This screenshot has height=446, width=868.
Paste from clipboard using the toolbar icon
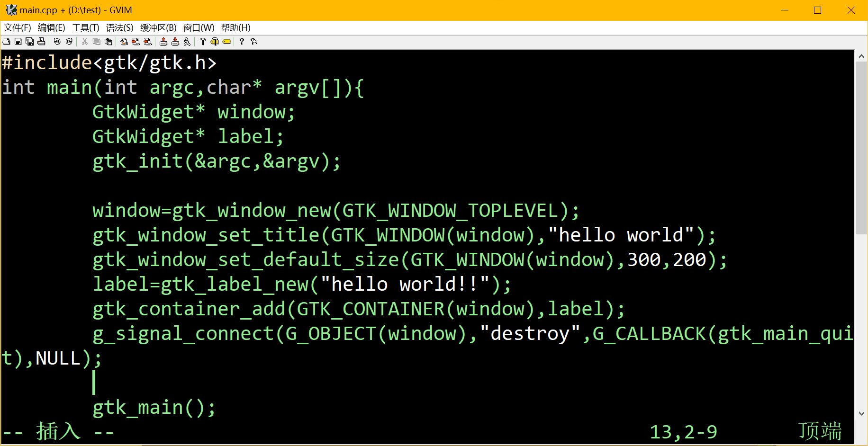[x=108, y=42]
